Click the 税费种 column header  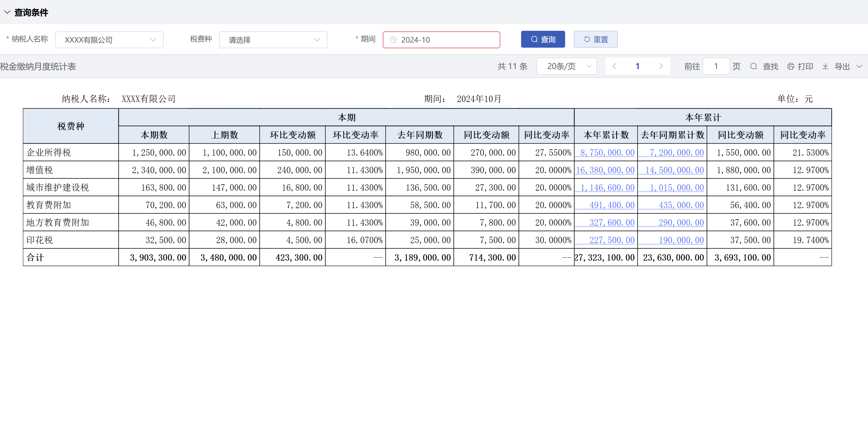click(x=71, y=126)
